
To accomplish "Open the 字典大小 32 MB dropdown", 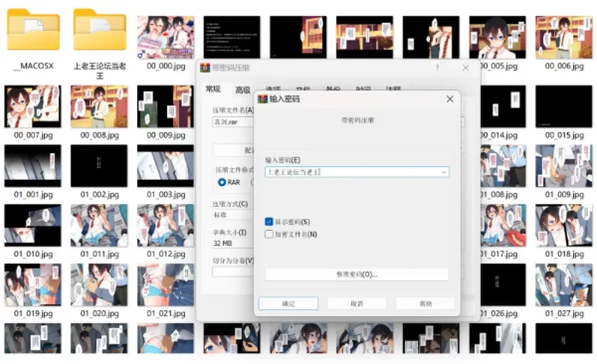I will [x=233, y=243].
